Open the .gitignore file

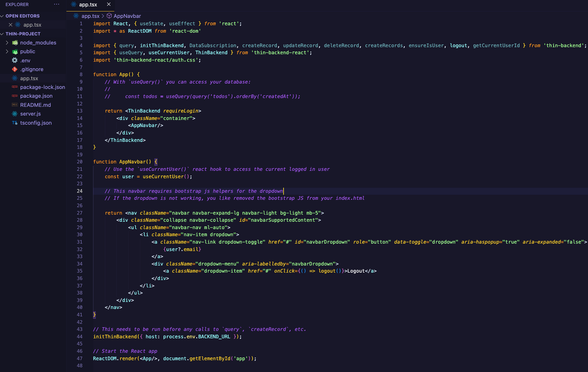(32, 69)
